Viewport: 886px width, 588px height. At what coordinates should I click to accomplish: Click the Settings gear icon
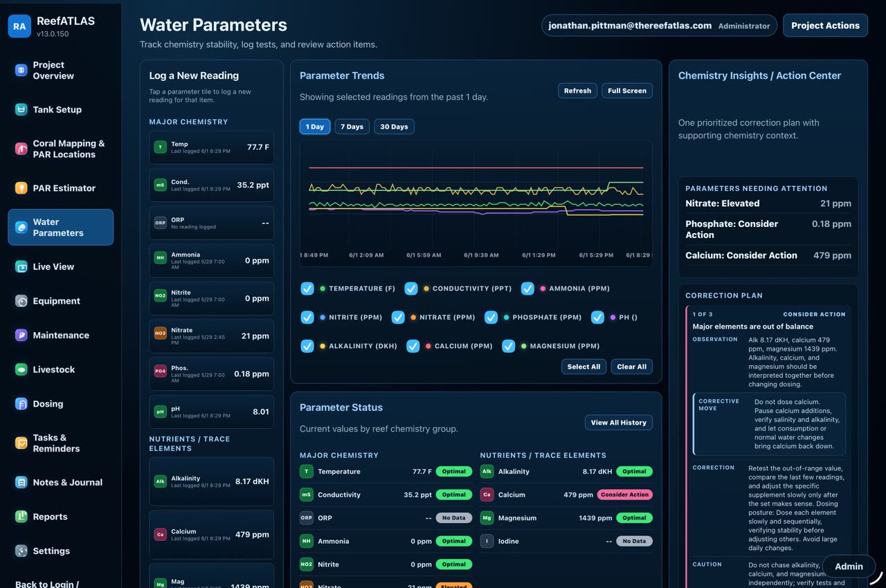(21, 551)
